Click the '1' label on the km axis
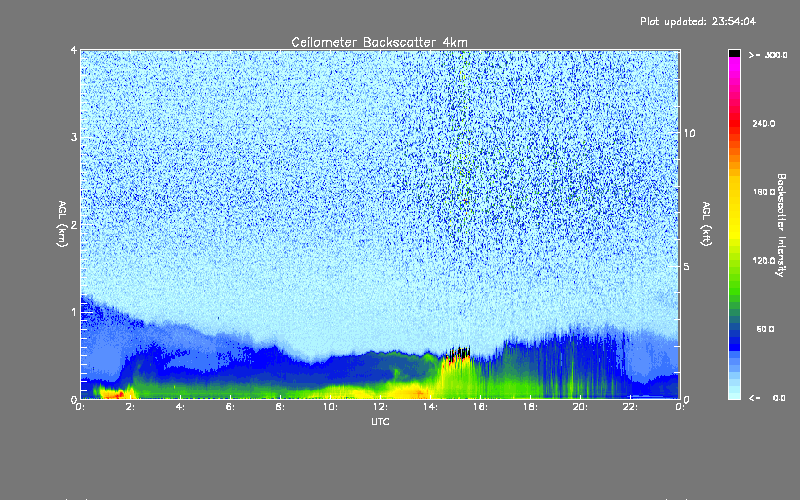Screen dimensions: 800x500 point(74,312)
